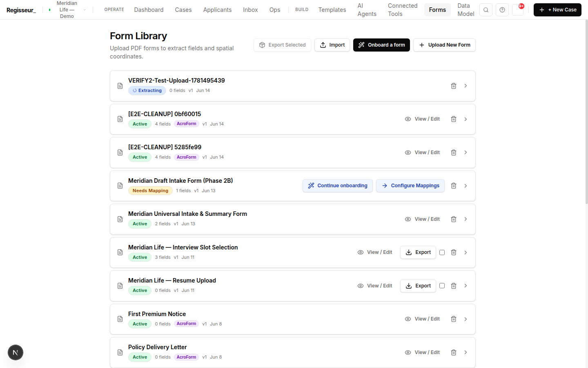Open AI Agents nav item
The height and width of the screenshot is (368, 588).
coord(367,10)
